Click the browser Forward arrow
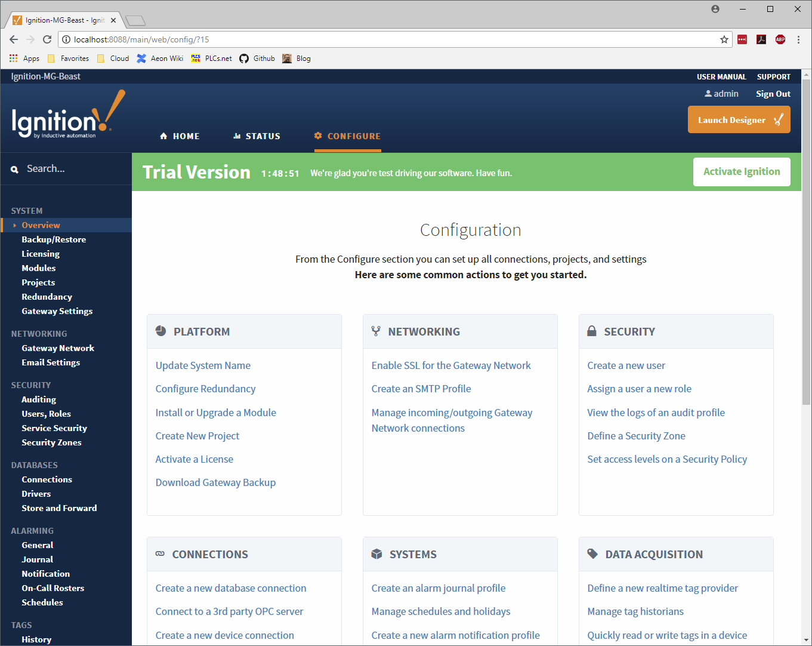The image size is (812, 646). coord(30,39)
